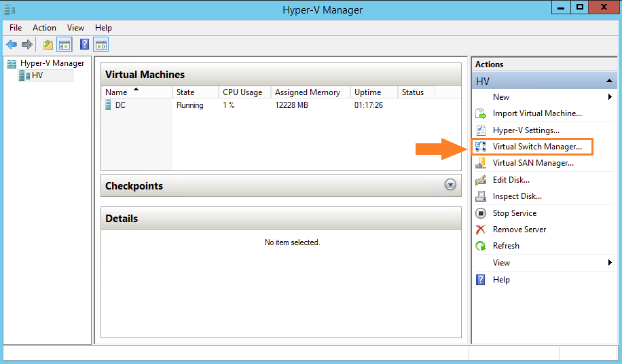
Task: Click the Forward arrow toolbar icon
Action: (27, 44)
